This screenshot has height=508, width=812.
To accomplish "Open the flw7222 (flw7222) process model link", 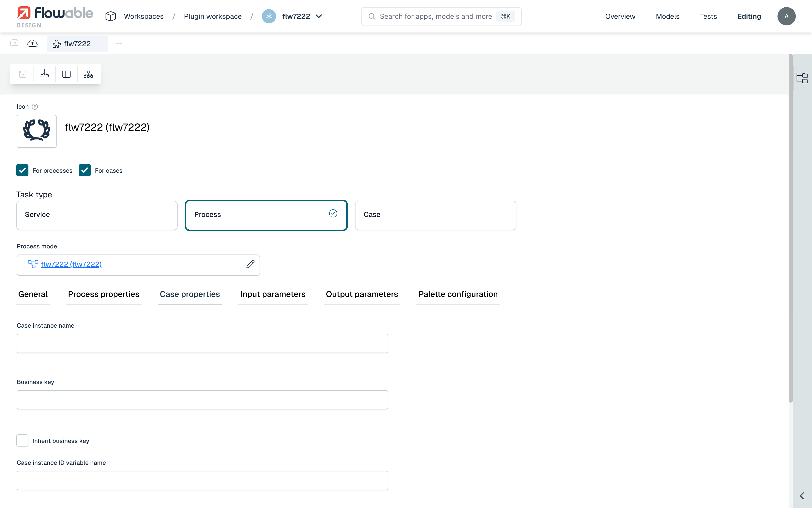I will (x=71, y=264).
